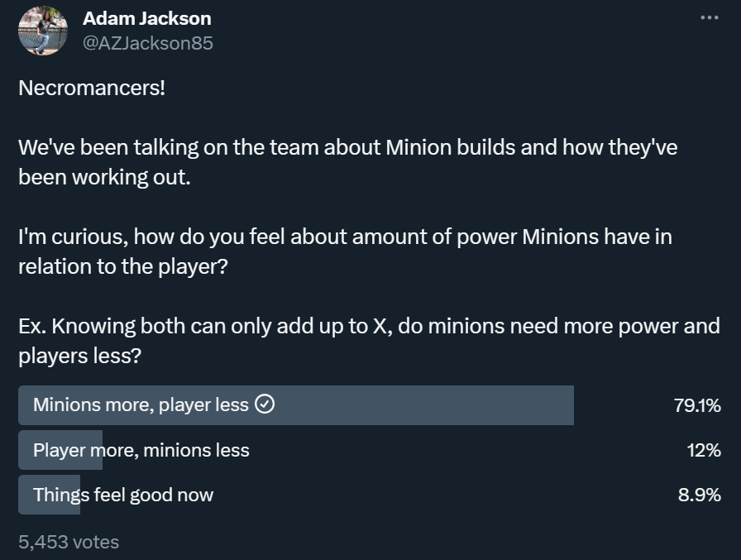741x560 pixels.
Task: Open the @AZJackson85 handle link
Action: tap(148, 43)
